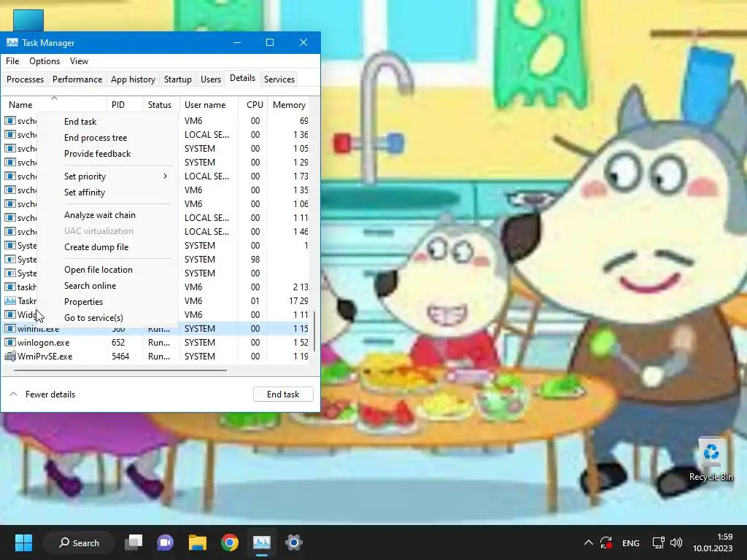Viewport: 747px width, 560px height.
Task: Open the View menu
Action: pos(79,61)
